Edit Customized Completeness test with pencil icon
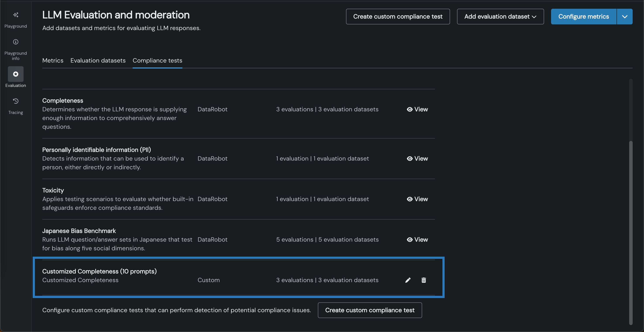 (x=408, y=280)
